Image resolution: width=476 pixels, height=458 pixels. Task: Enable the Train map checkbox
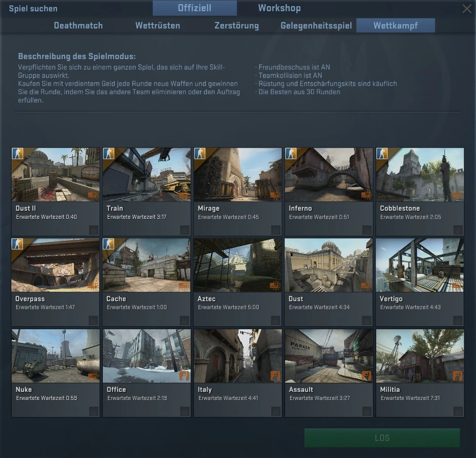[x=185, y=230]
